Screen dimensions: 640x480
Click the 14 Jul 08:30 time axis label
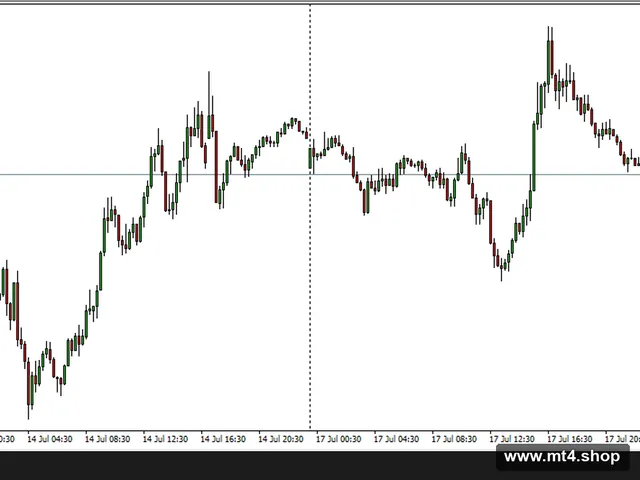click(x=107, y=439)
